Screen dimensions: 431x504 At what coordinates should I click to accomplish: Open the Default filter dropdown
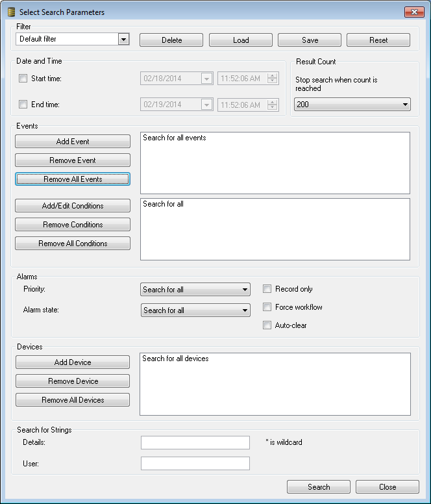pyautogui.click(x=123, y=39)
